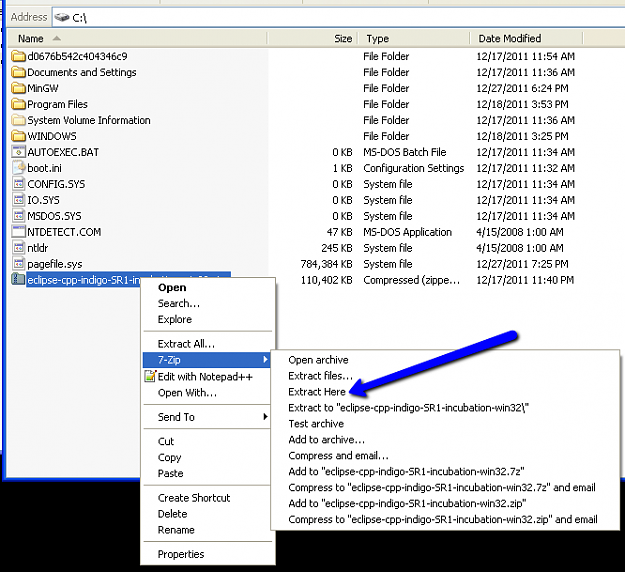Select Create Shortcut in context menu
625x572 pixels.
click(x=208, y=498)
